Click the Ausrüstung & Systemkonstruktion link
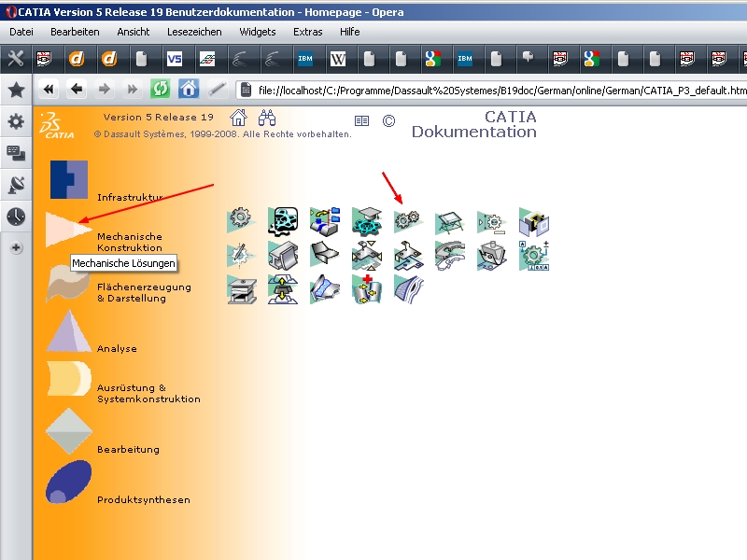The image size is (747, 560). tap(148, 393)
